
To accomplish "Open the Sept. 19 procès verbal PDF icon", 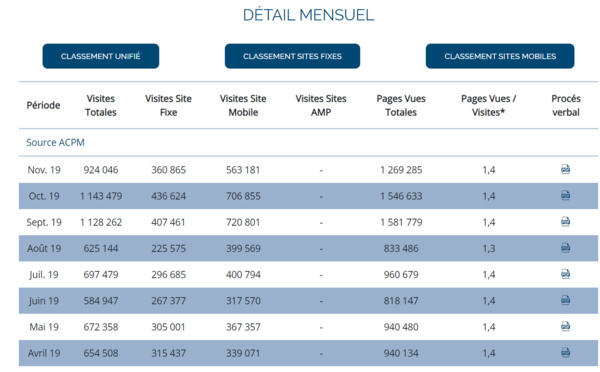I will click(x=566, y=221).
